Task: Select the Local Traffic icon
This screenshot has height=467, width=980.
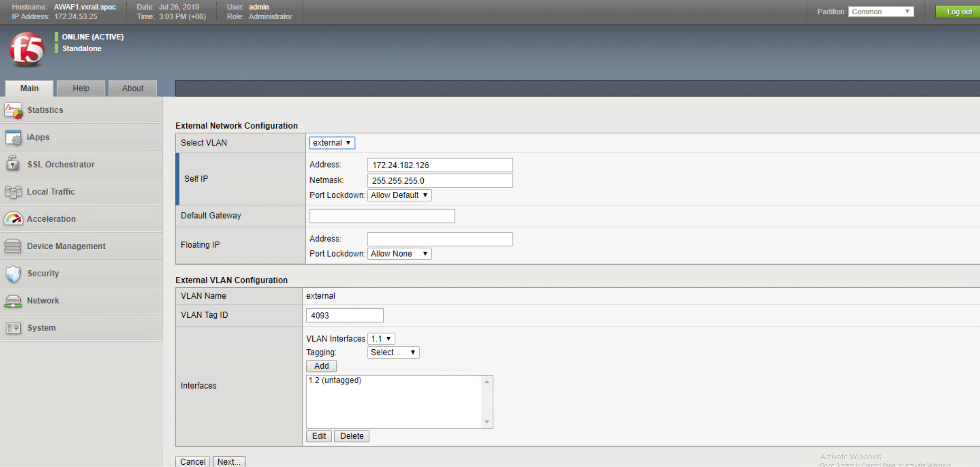Action: pos(13,192)
